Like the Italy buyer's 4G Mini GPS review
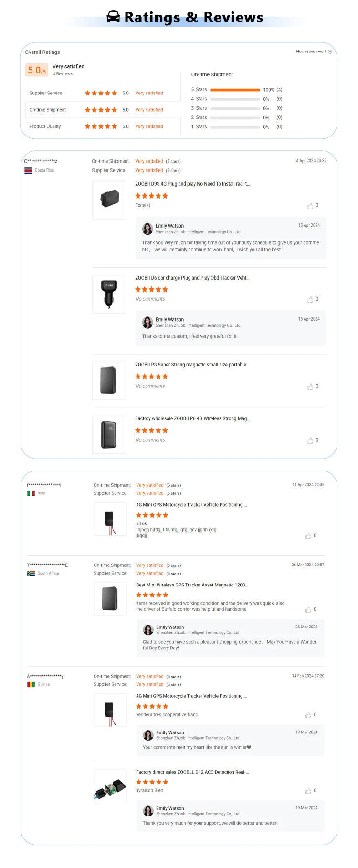Screen dimensions: 358x868 pos(309,536)
